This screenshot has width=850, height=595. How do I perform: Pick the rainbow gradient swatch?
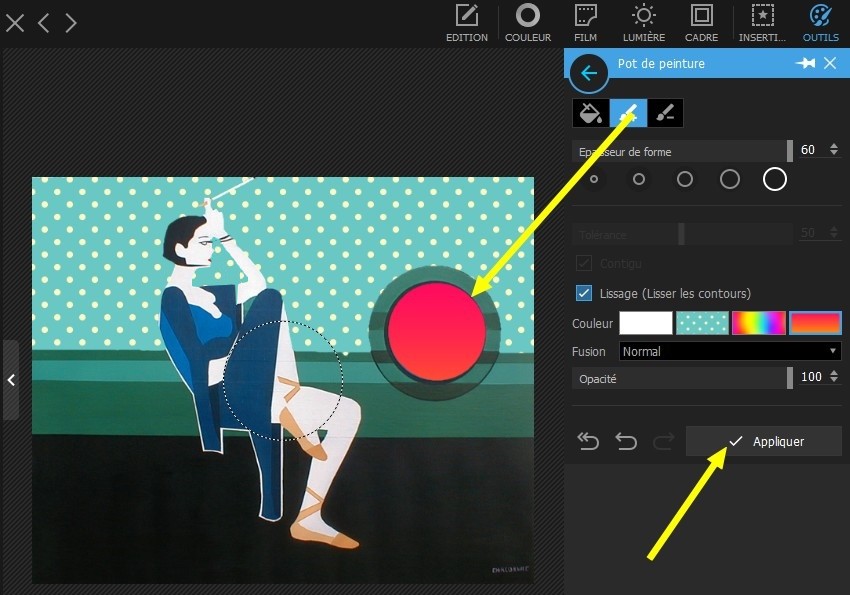tap(758, 323)
